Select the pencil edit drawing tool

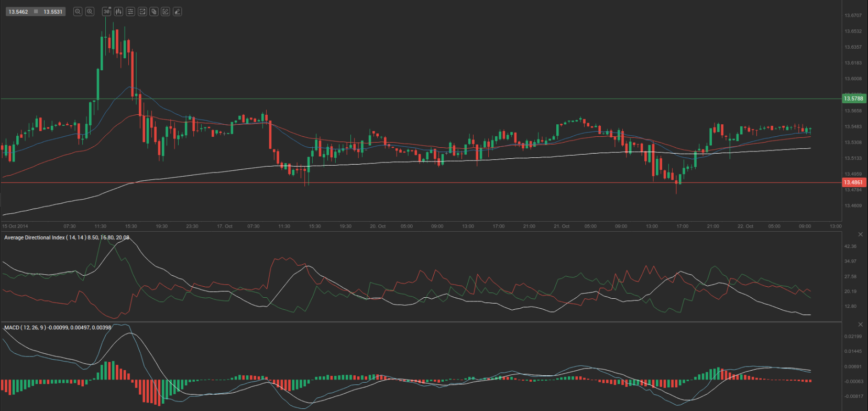click(x=166, y=12)
